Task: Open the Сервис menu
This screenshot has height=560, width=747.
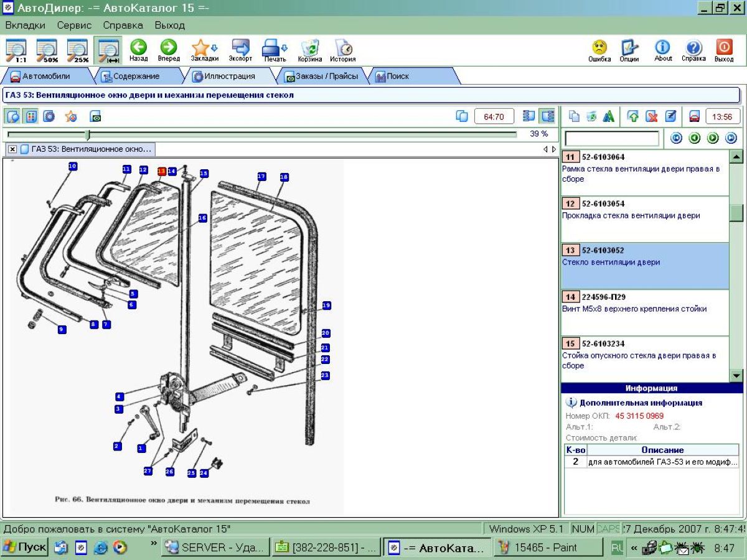Action: tap(74, 26)
